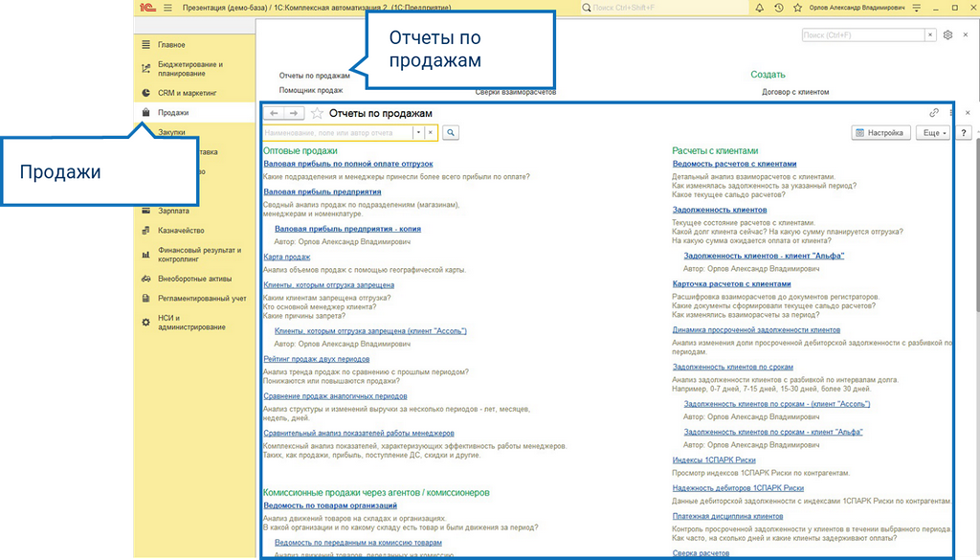Go back with left arrow button
980x560 pixels.
tap(274, 113)
